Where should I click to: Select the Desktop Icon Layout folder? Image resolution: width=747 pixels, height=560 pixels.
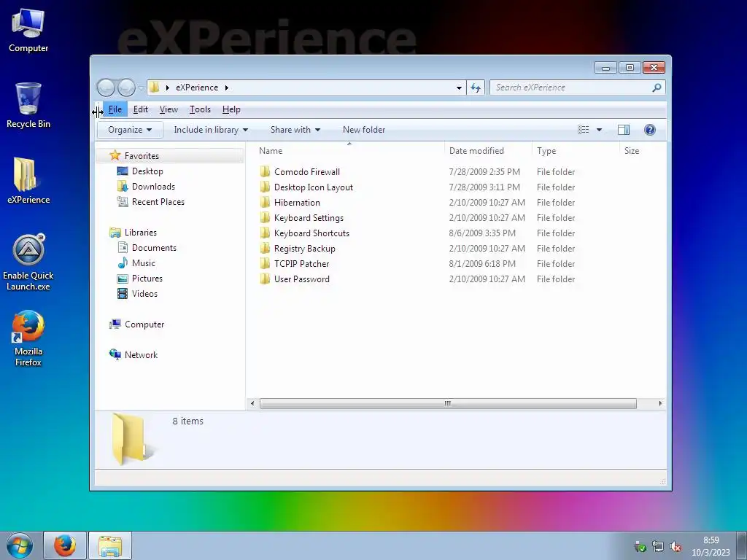pos(314,187)
